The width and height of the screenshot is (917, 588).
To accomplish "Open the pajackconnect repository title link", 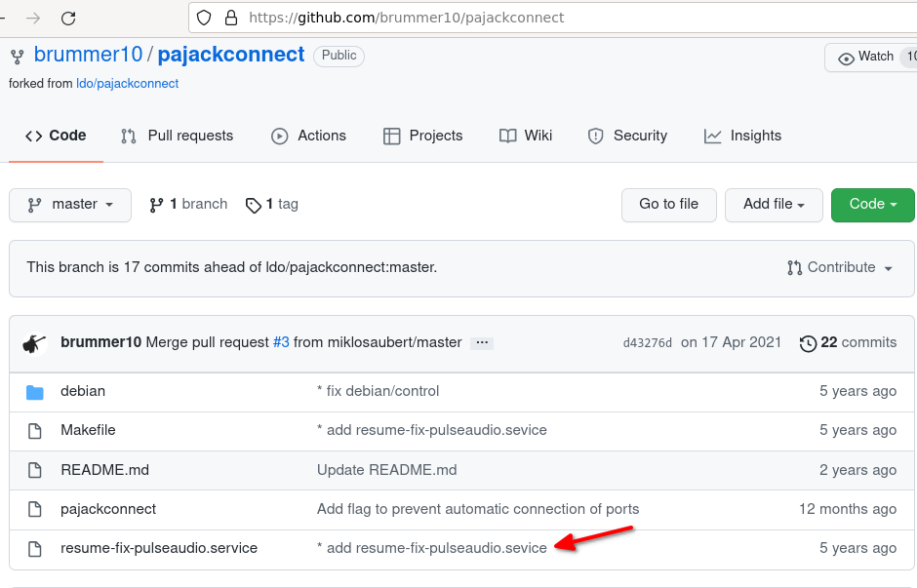I will point(231,55).
